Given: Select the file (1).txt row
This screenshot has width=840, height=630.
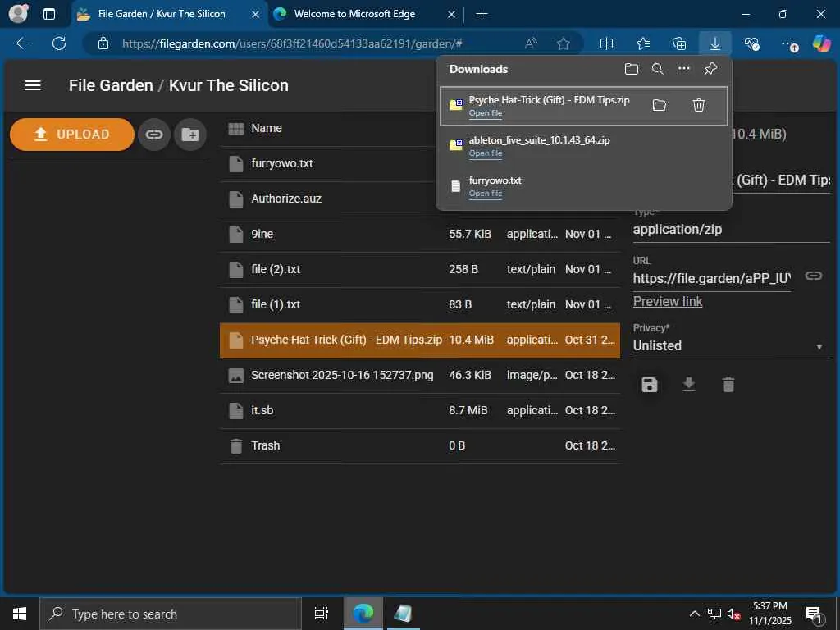Looking at the screenshot, I should 420,305.
